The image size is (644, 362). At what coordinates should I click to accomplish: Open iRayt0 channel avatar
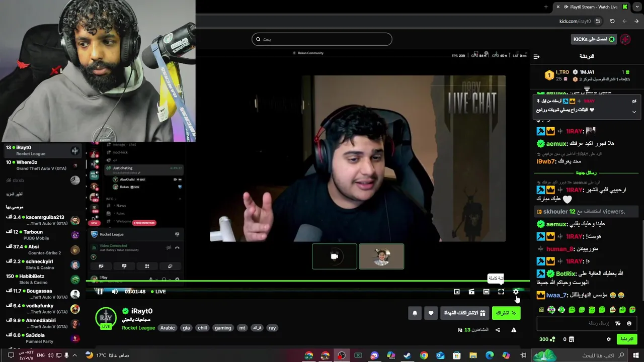(106, 318)
